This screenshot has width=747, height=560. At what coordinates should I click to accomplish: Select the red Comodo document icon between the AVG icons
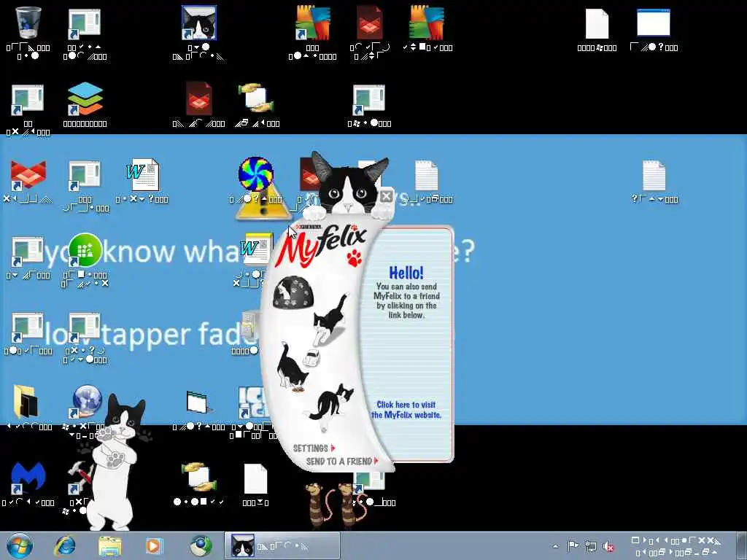[x=370, y=23]
